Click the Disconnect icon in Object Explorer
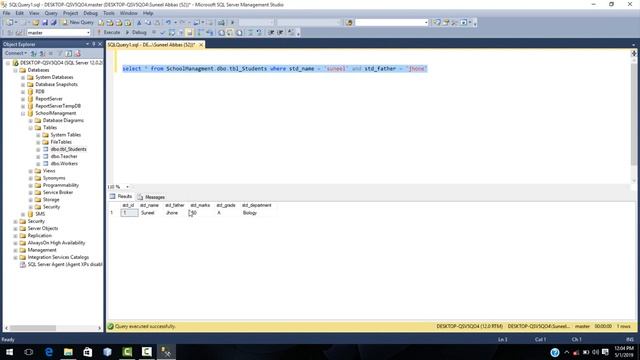 pos(42,53)
